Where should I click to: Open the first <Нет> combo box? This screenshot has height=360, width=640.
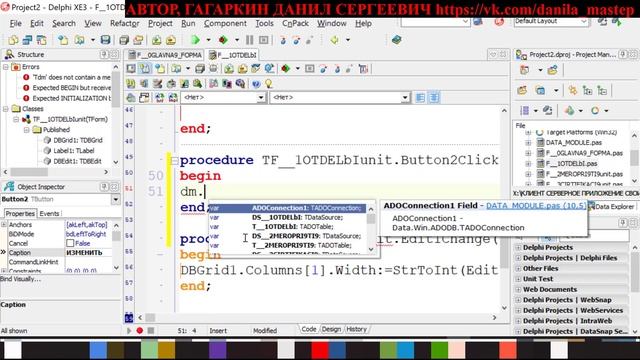coord(261,98)
